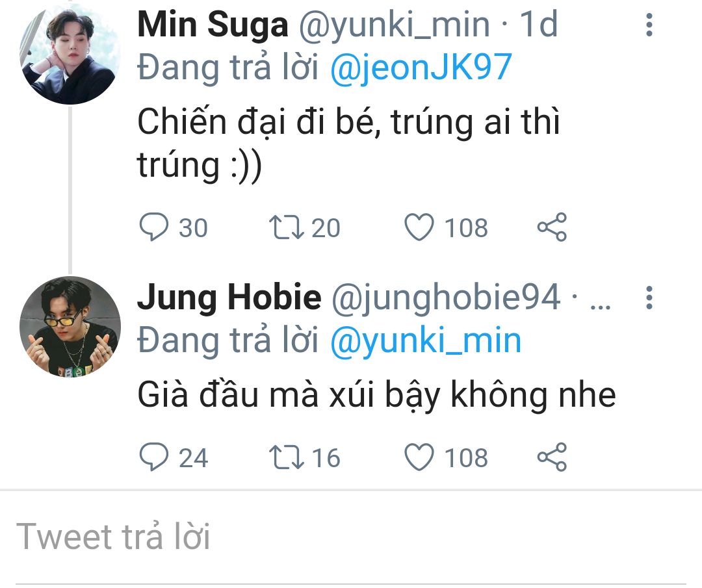702x588 pixels.
Task: Like Jung Hobie's tweet
Action: click(x=419, y=457)
